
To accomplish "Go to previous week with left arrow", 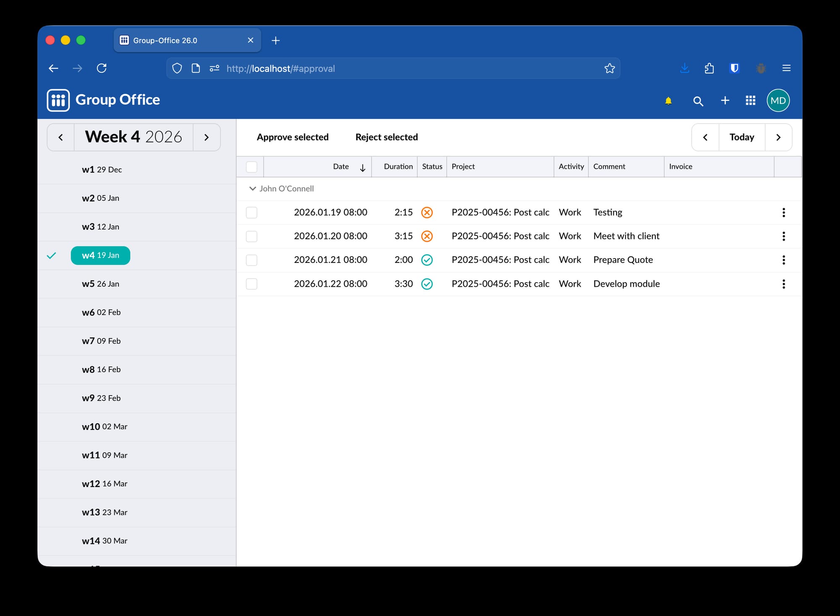I will tap(60, 137).
